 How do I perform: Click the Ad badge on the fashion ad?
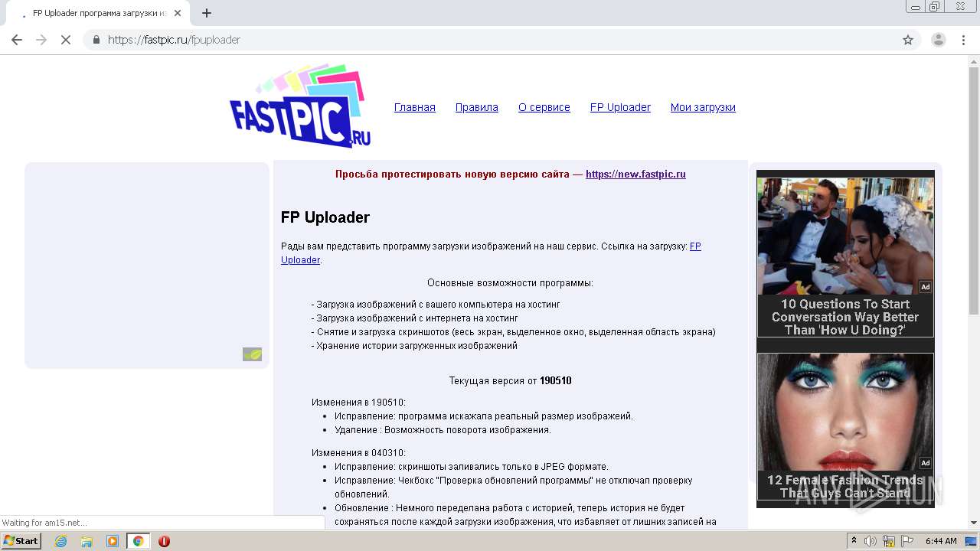926,463
